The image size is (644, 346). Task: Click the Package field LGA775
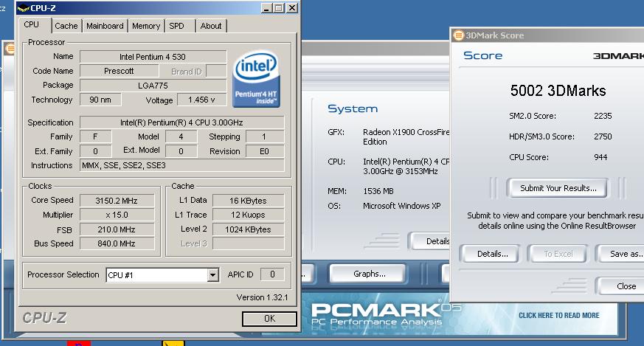153,86
